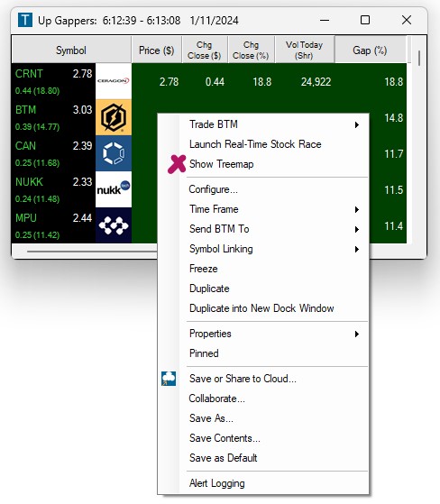Viewport: 440px width, 504px height.
Task: Click the cloud icon beside Save or Share
Action: pyautogui.click(x=169, y=379)
